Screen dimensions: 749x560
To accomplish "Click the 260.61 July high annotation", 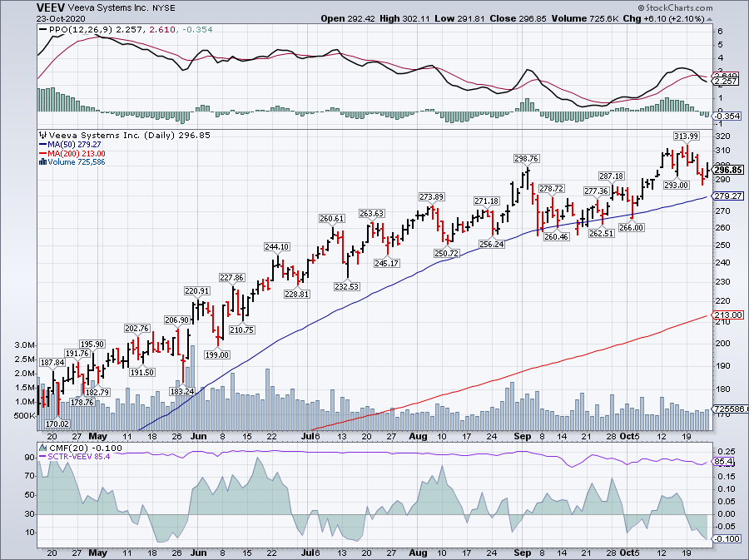I will tap(331, 219).
